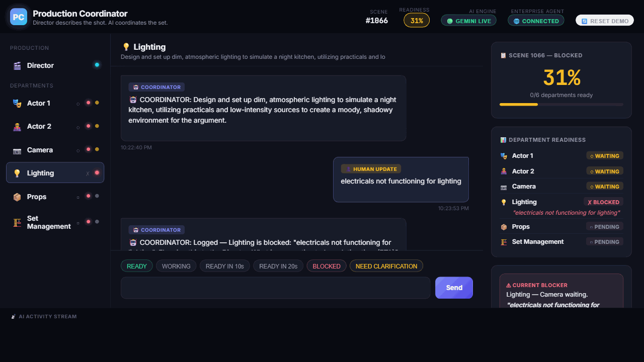Image resolution: width=644 pixels, height=362 pixels.
Task: Open Actor 1 theater masks icon
Action: pyautogui.click(x=17, y=103)
